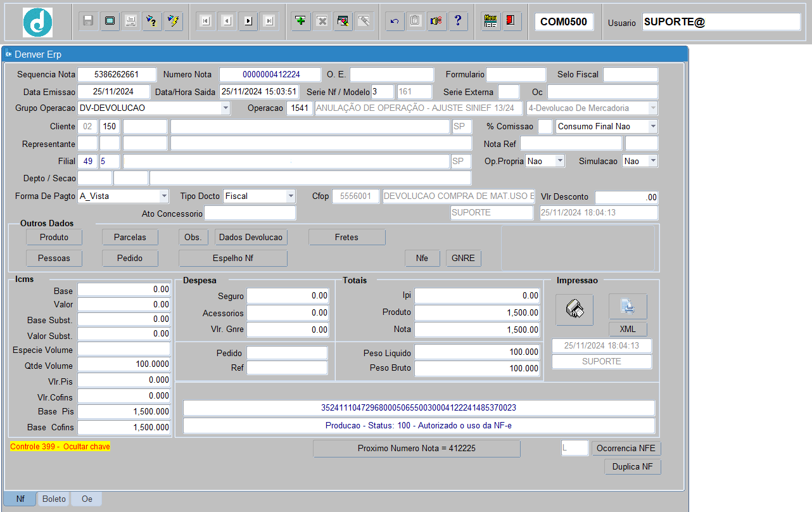Click the XML button
This screenshot has width=812, height=512.
click(628, 330)
